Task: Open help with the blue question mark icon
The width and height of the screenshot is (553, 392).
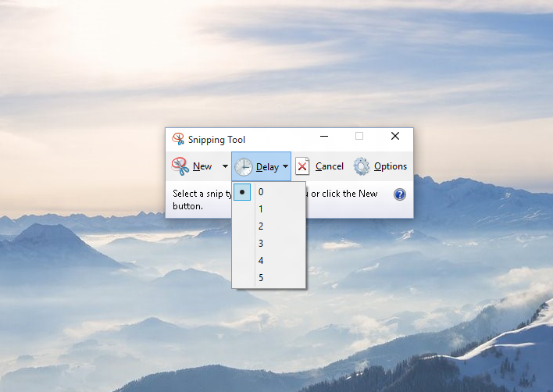Action: pos(400,194)
